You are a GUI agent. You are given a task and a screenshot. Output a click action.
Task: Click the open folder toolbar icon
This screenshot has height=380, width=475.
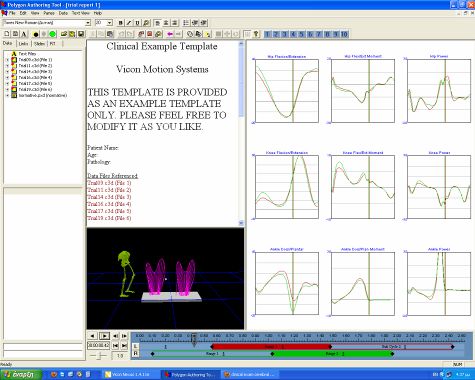click(x=64, y=34)
